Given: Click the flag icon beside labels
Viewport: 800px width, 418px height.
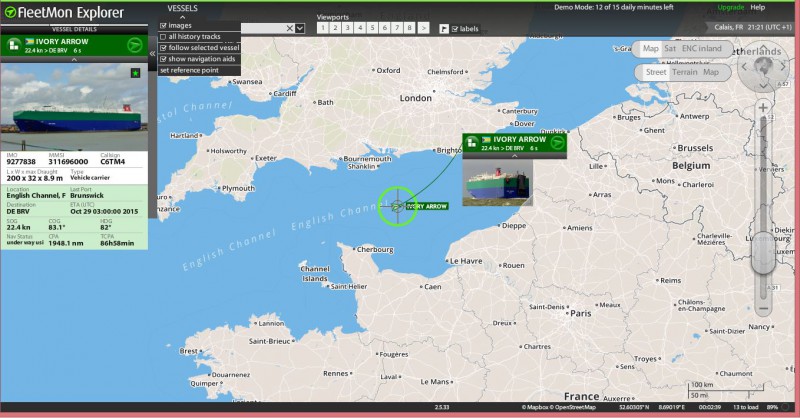Looking at the screenshot, I should click(444, 29).
